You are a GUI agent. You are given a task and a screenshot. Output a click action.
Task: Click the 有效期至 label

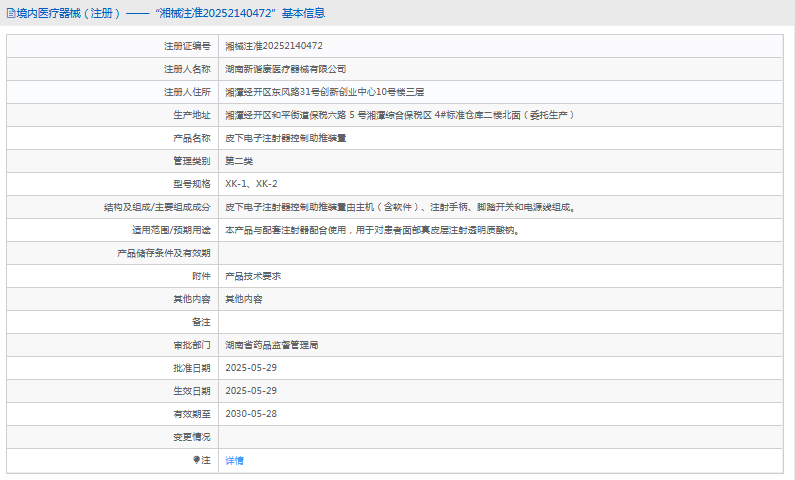click(x=192, y=414)
